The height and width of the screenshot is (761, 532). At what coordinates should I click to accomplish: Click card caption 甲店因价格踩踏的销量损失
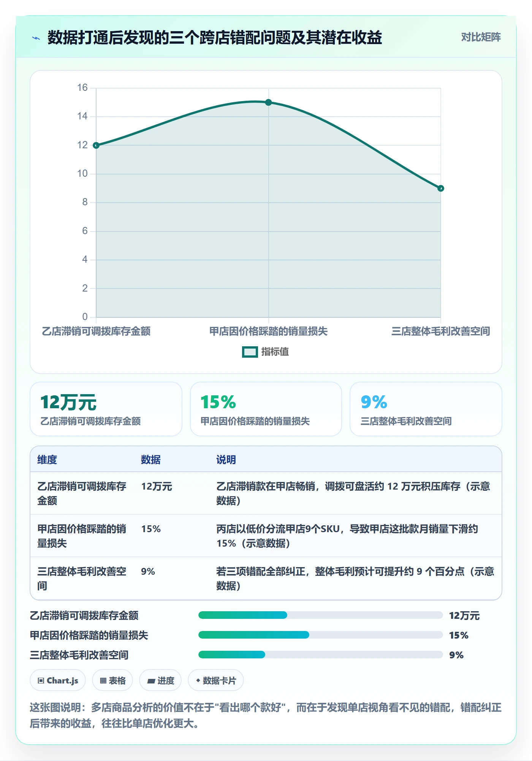click(255, 421)
